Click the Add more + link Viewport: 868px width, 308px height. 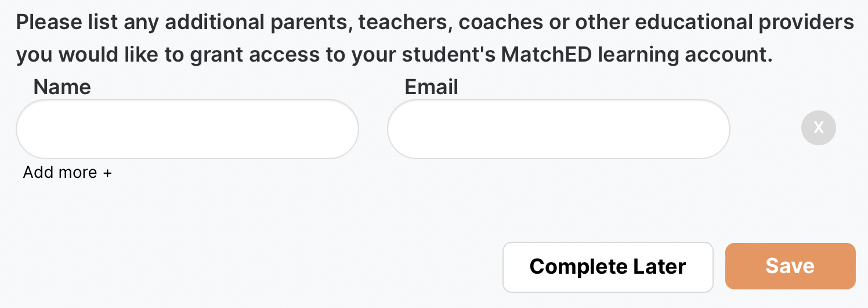(67, 173)
